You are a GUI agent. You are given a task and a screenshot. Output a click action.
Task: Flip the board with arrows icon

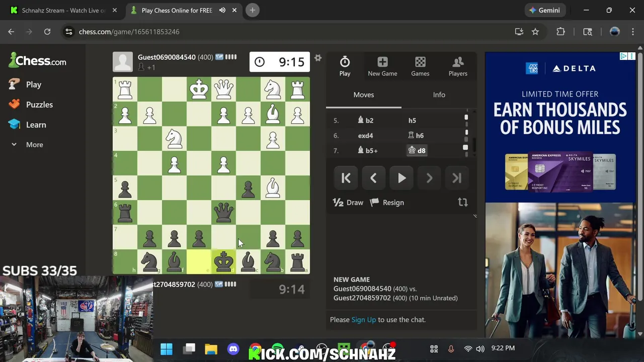pos(463,202)
